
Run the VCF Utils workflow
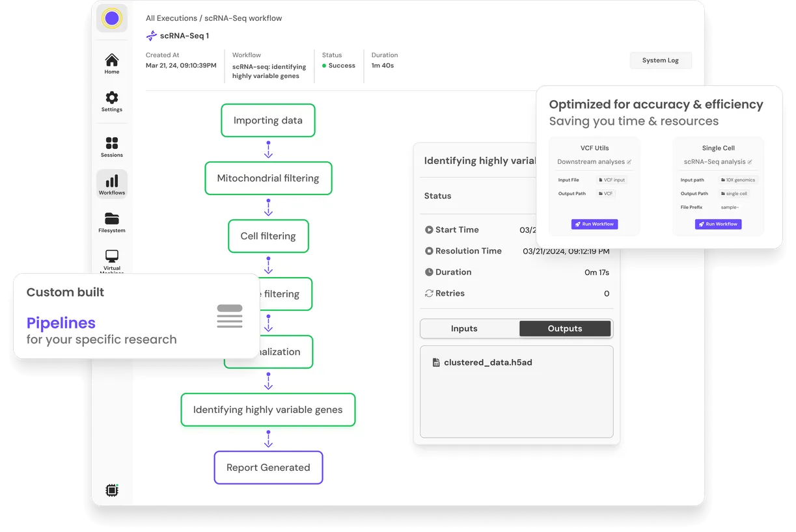click(x=595, y=224)
